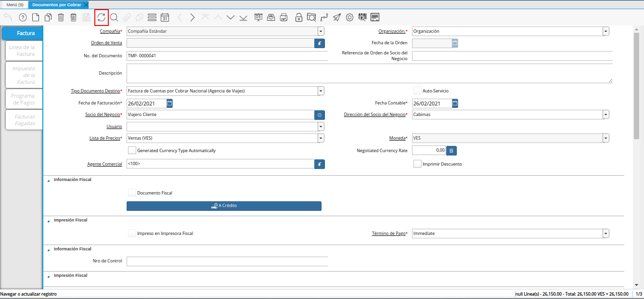Click the lock icon in toolbar
644x299 pixels.
(298, 18)
